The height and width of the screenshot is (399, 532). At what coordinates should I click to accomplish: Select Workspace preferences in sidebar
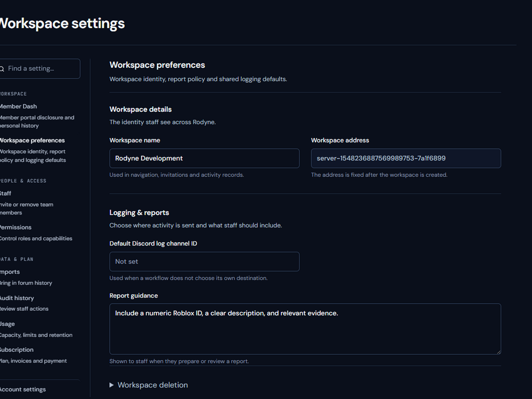click(32, 140)
